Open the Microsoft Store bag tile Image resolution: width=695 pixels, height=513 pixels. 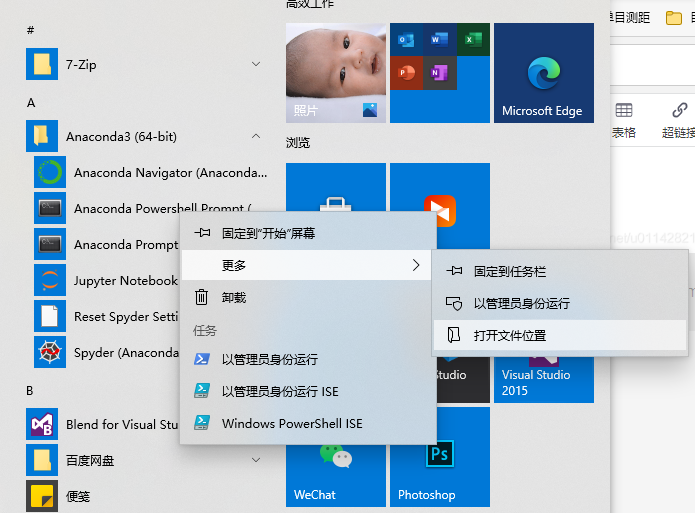pyautogui.click(x=336, y=187)
